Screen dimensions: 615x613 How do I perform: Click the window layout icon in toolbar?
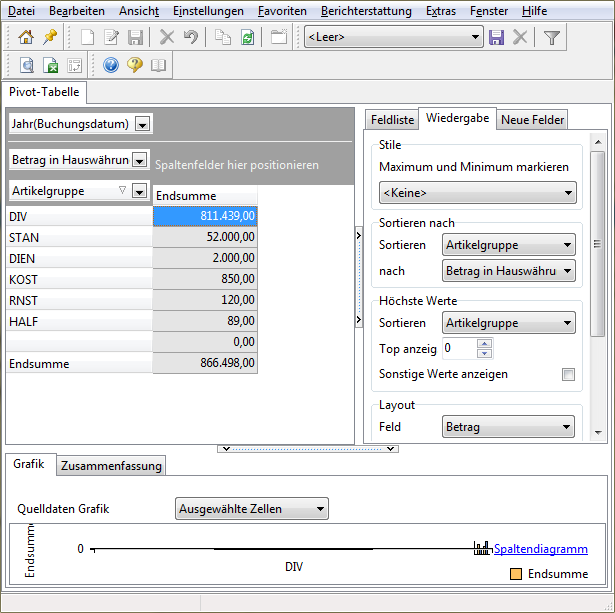279,37
